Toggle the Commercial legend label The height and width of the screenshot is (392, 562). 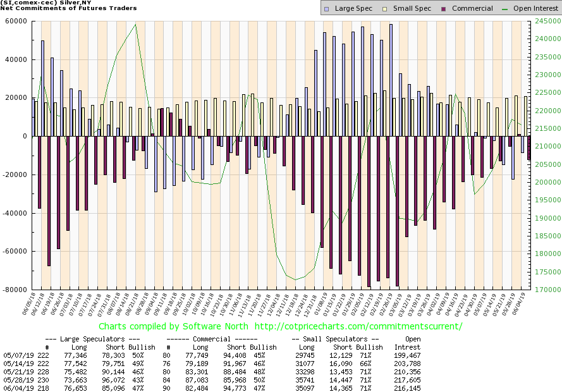click(472, 9)
